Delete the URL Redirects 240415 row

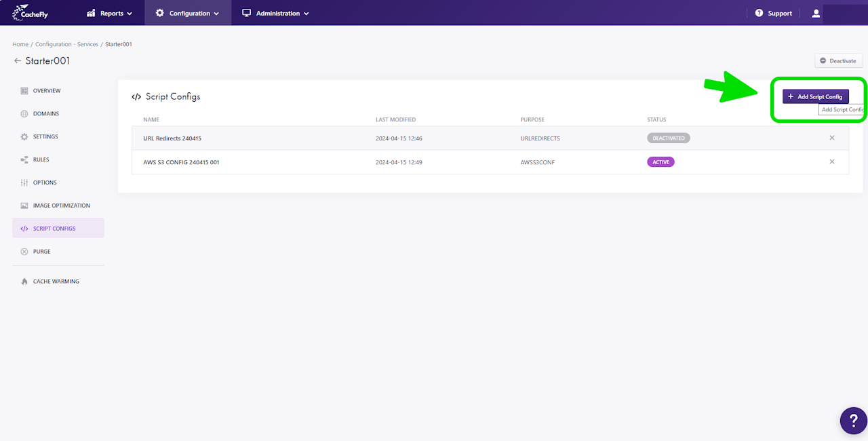coord(832,138)
